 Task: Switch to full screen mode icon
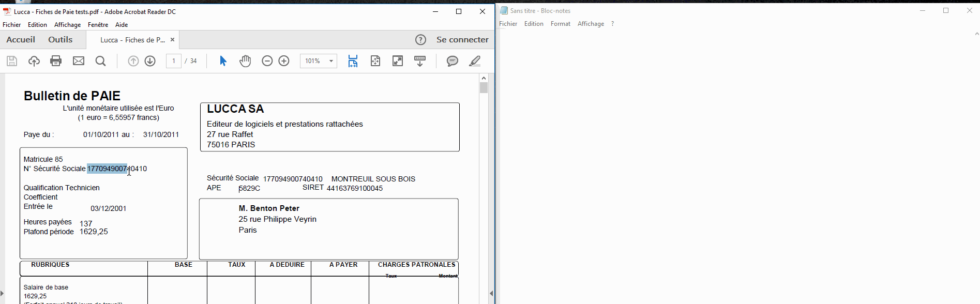tap(398, 61)
